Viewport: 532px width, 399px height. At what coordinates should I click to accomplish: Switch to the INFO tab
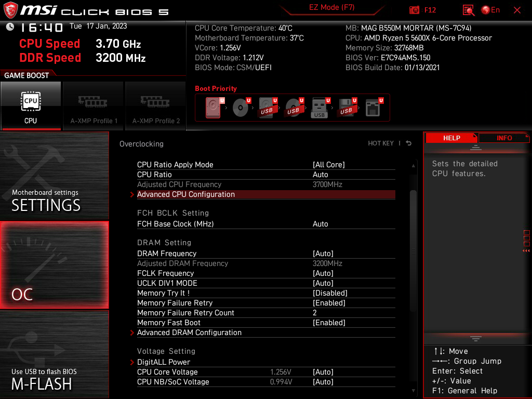[504, 138]
